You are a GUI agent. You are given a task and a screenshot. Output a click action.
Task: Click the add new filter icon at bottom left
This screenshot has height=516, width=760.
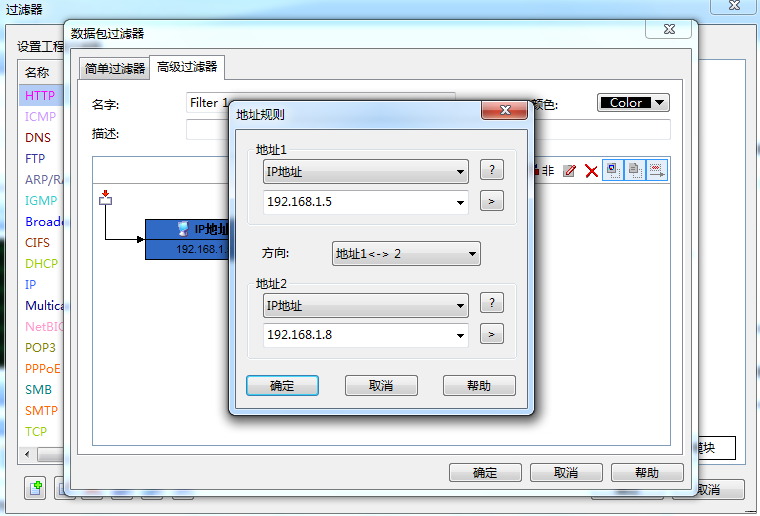pyautogui.click(x=35, y=487)
